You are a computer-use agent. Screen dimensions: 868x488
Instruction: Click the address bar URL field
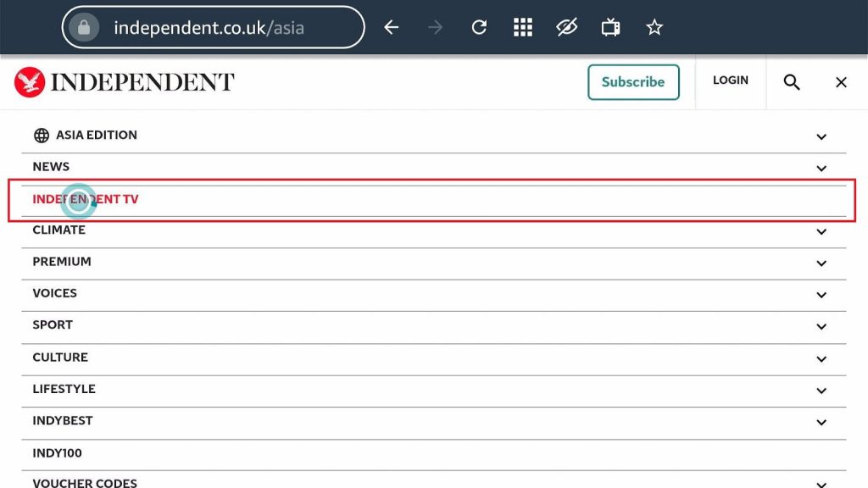tap(213, 27)
